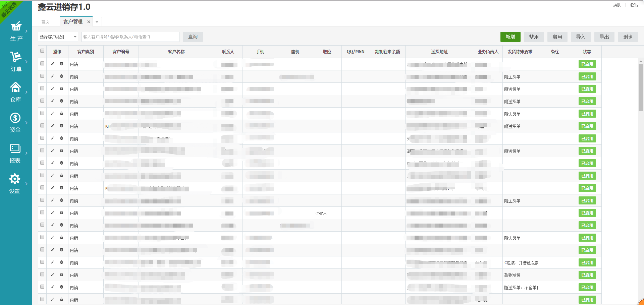Expand the tab list dropdown arrow

(97, 22)
